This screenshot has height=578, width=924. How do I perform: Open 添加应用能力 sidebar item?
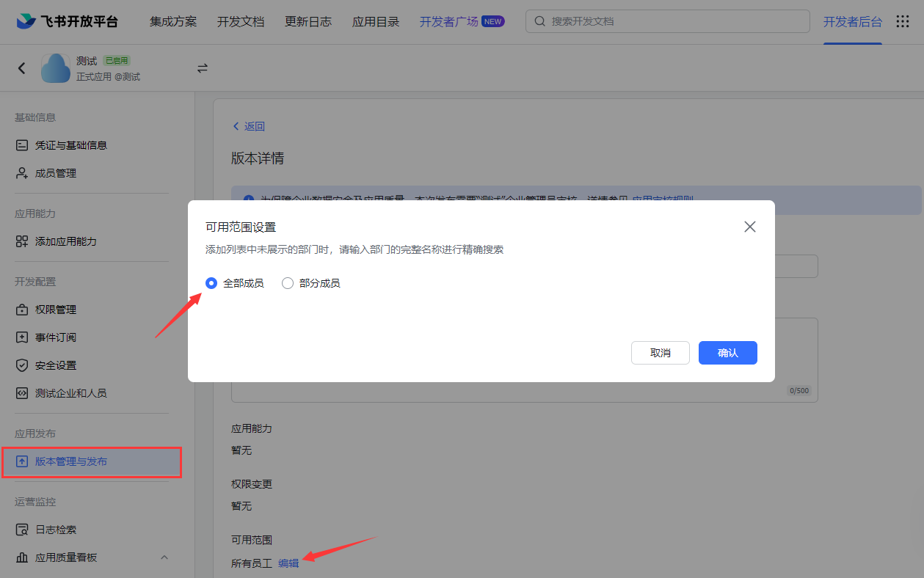click(x=65, y=241)
